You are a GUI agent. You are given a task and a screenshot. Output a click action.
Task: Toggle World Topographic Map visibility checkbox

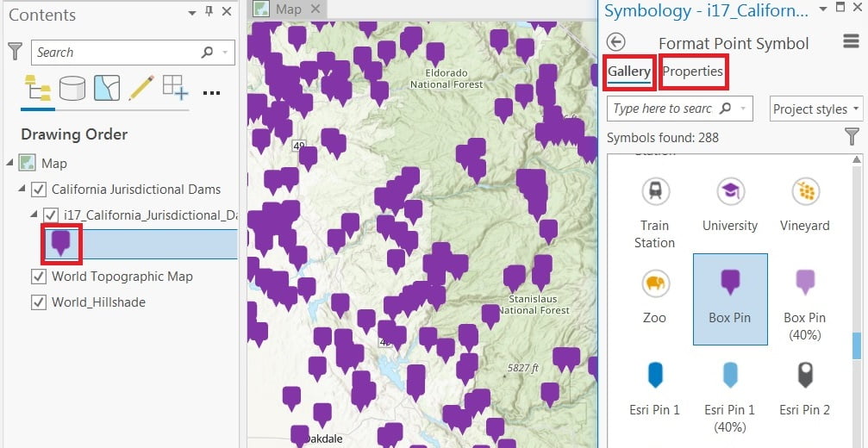pos(38,276)
